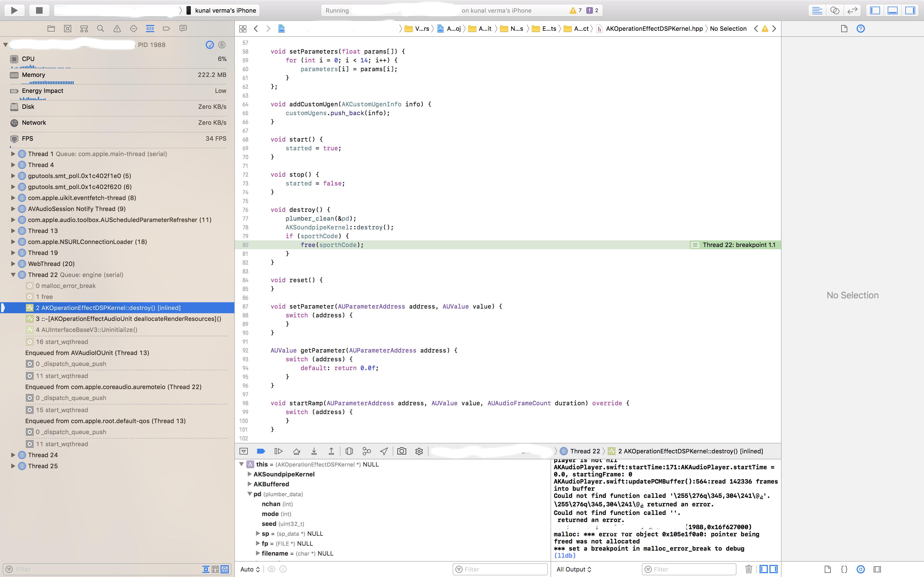
Task: Click the Step Over debug button
Action: [x=296, y=451]
